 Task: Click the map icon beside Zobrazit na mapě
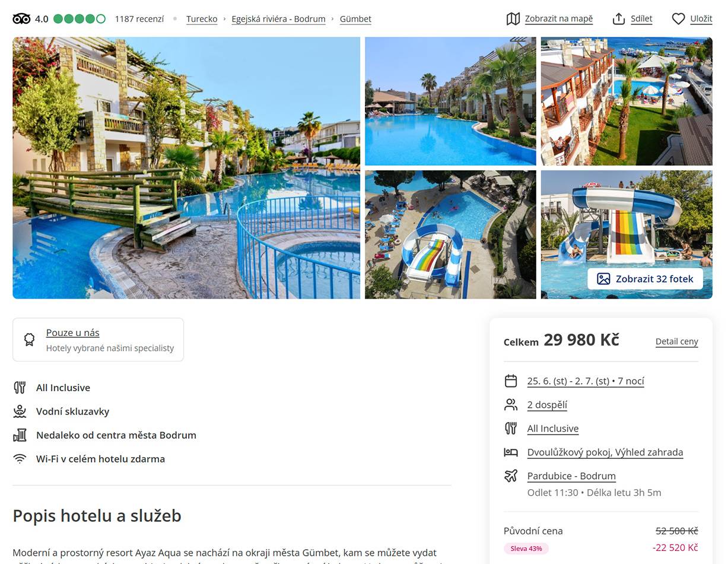(513, 19)
